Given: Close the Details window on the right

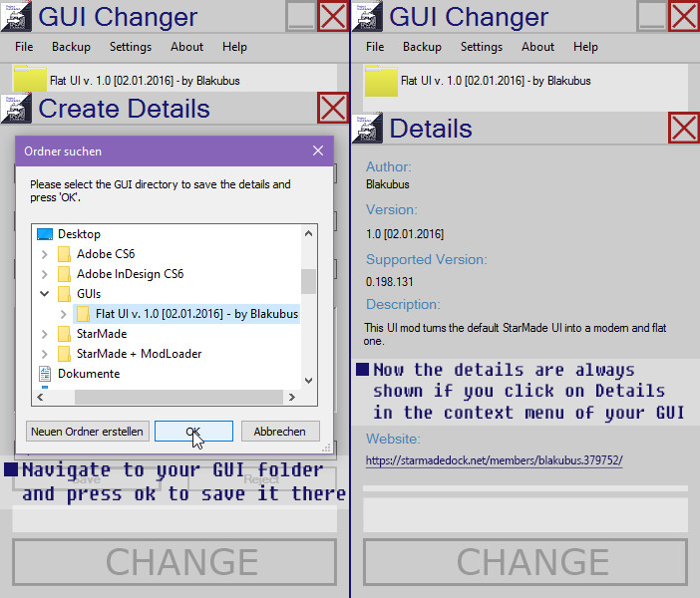Looking at the screenshot, I should click(x=684, y=128).
